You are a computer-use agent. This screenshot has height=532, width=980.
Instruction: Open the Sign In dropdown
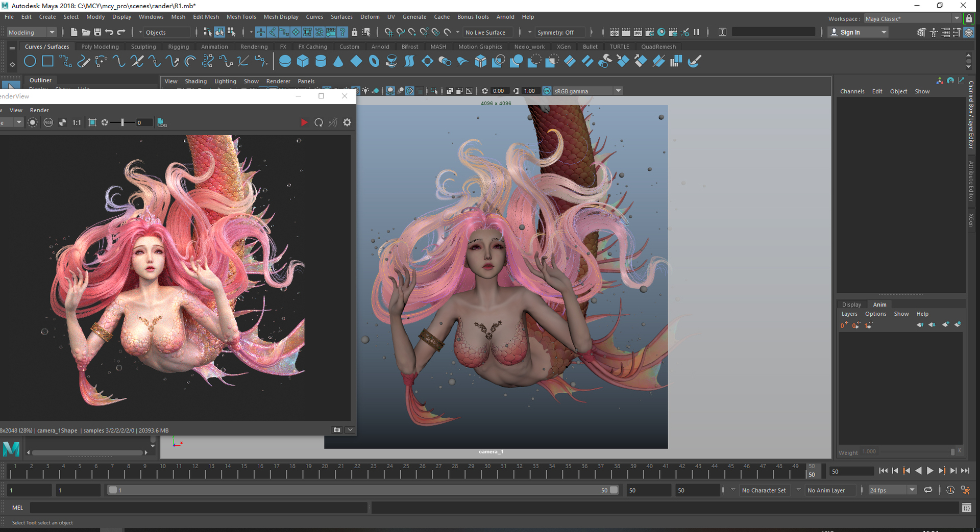coord(858,32)
